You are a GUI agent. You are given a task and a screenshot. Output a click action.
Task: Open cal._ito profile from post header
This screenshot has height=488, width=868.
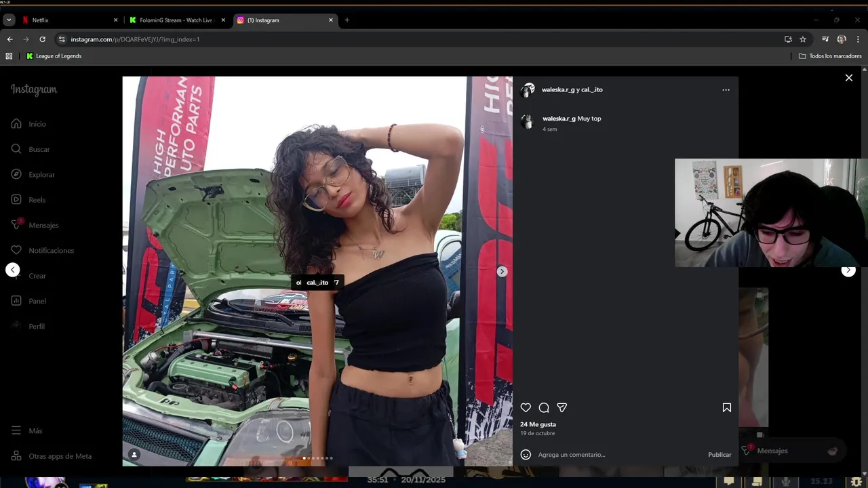(592, 89)
